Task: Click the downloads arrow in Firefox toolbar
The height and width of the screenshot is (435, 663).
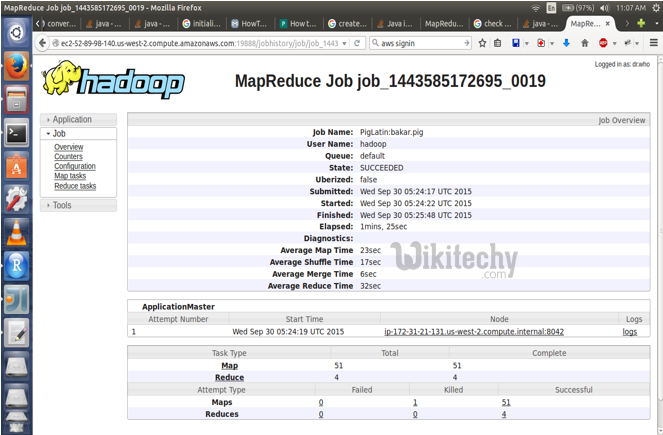Action: pyautogui.click(x=566, y=44)
